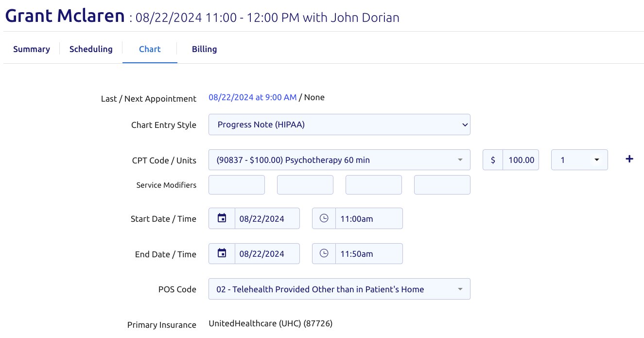Click the End Time clock icon
The height and width of the screenshot is (338, 644).
coord(324,253)
